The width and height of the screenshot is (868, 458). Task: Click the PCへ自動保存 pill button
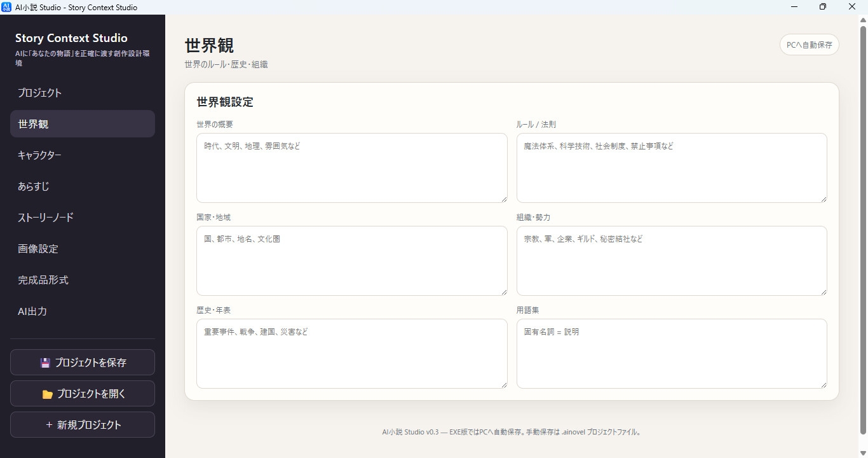coord(810,45)
